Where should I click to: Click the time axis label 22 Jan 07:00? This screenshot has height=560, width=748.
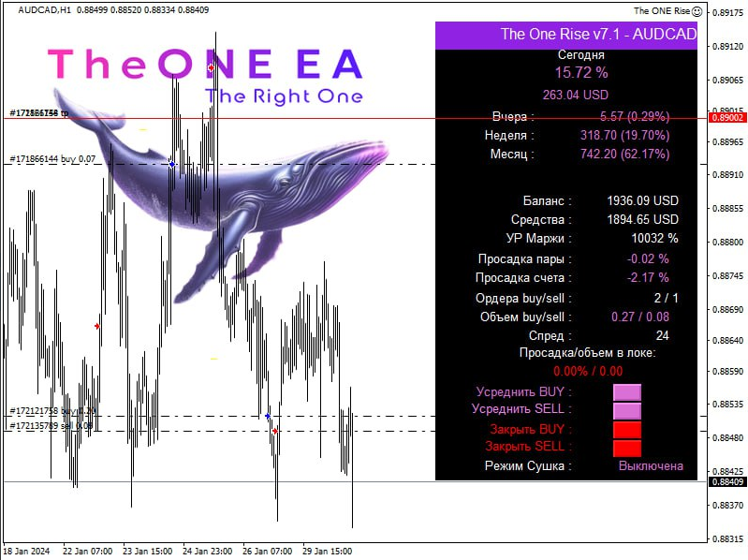coord(88,551)
